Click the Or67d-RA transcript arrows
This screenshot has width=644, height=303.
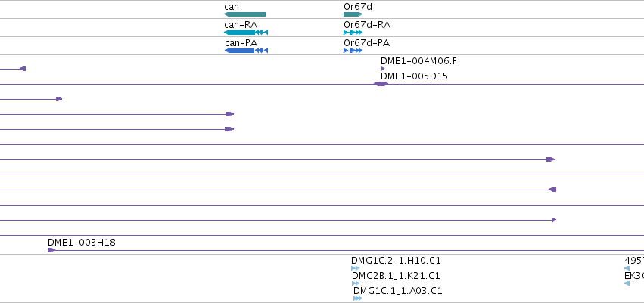pyautogui.click(x=353, y=32)
